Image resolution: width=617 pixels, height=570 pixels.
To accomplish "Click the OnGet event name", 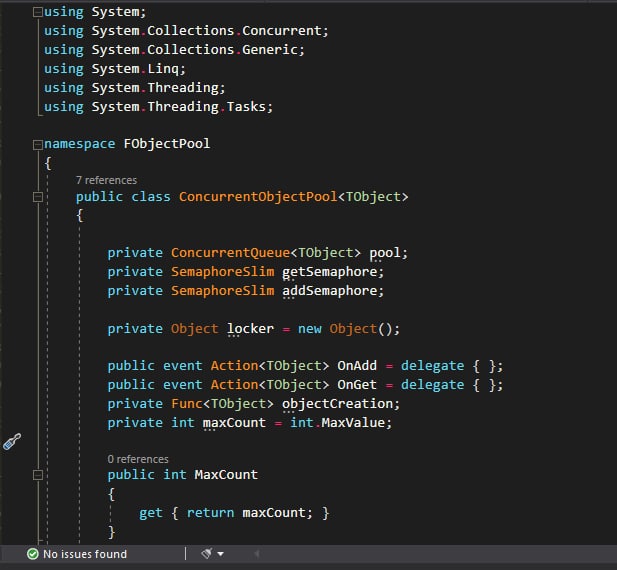I will (357, 384).
